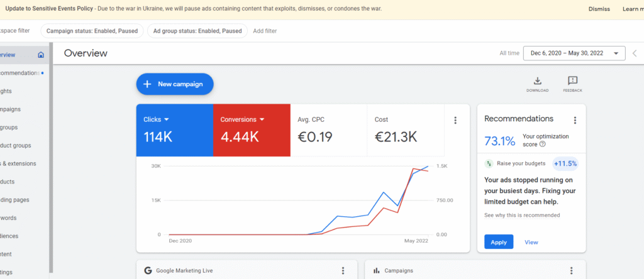Image resolution: width=644 pixels, height=279 pixels.
Task: Click the Feedback icon
Action: (x=572, y=80)
